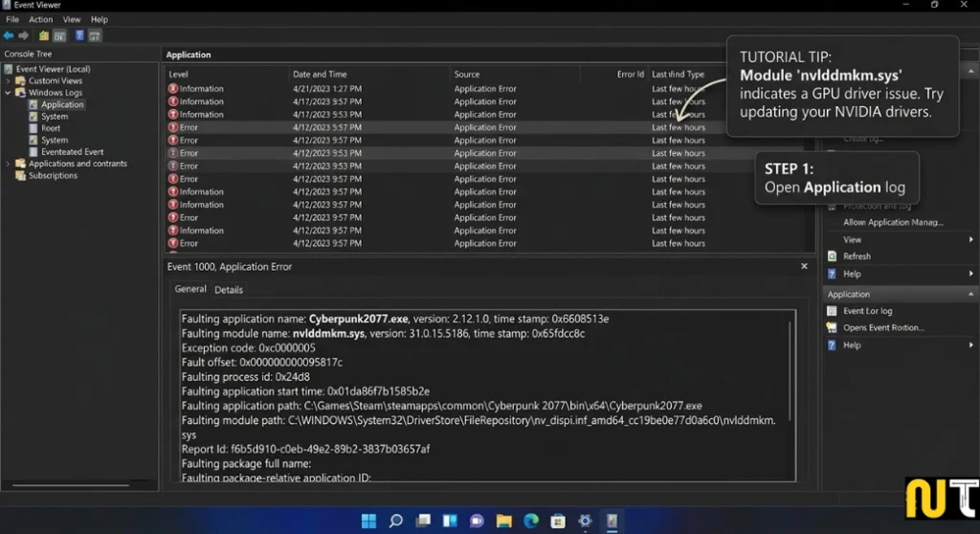Expand the Customi Views node
The image size is (980, 534).
8,80
